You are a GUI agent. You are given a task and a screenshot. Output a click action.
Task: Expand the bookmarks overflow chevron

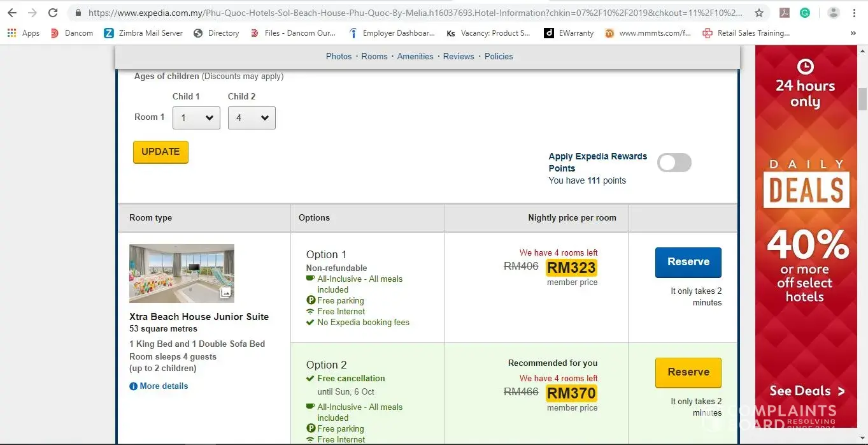(x=853, y=33)
